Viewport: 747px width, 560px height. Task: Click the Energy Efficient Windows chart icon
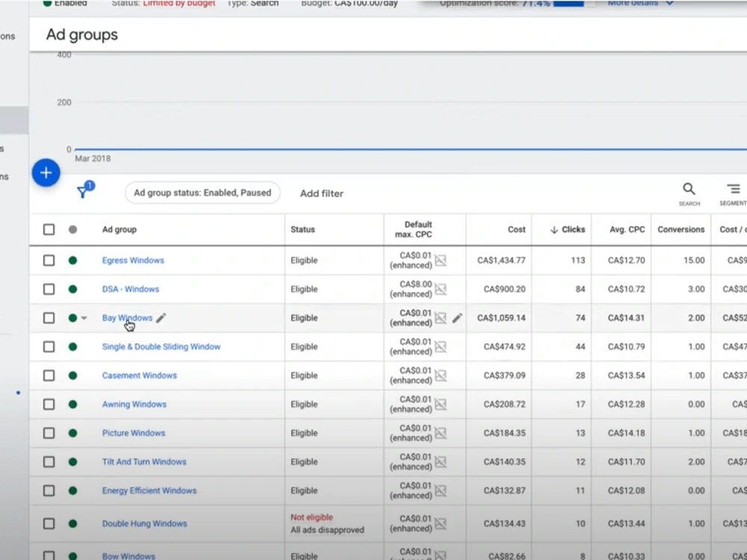(441, 491)
